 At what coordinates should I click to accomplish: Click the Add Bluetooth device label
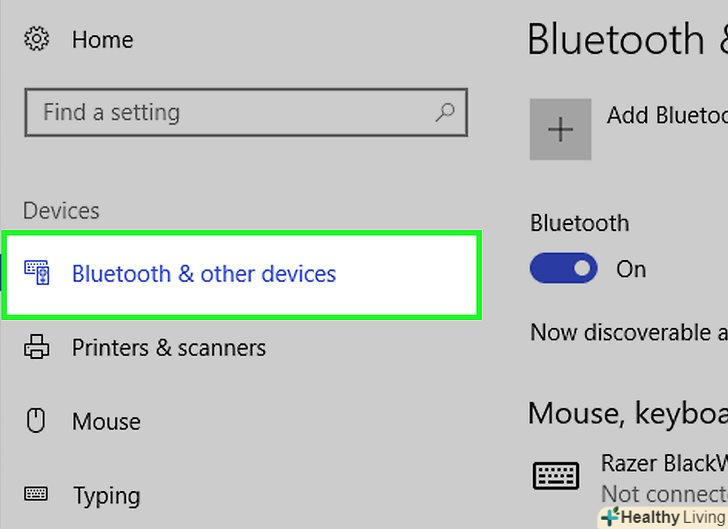(x=666, y=115)
